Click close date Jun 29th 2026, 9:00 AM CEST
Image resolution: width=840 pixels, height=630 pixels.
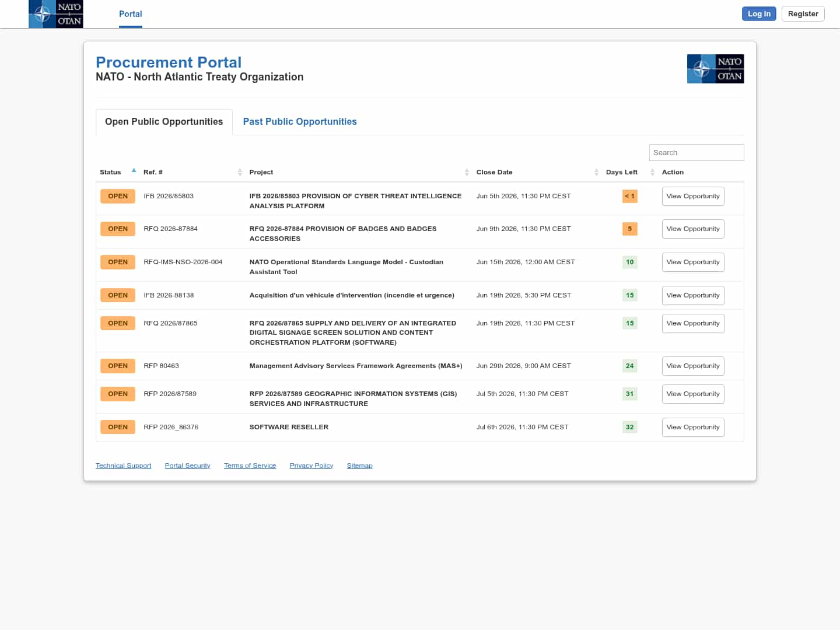point(524,366)
